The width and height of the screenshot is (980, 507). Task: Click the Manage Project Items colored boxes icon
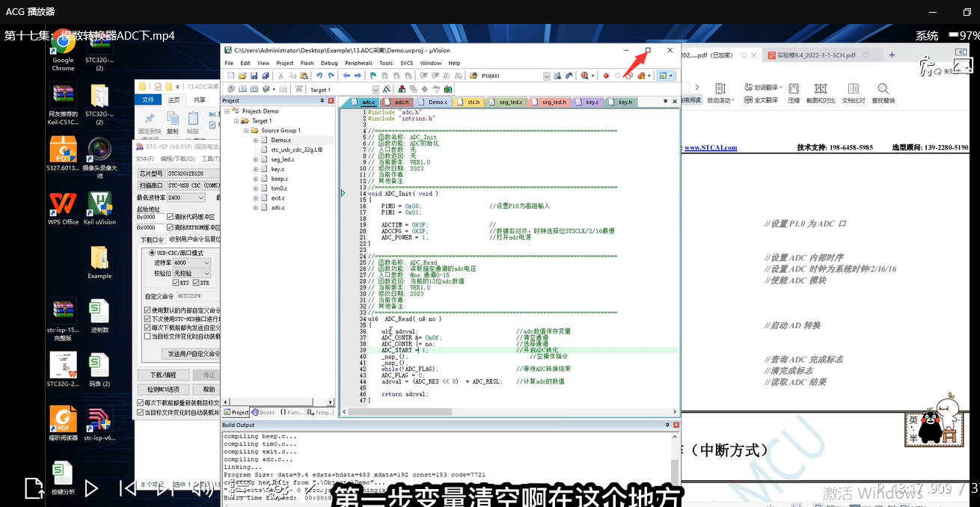(402, 89)
